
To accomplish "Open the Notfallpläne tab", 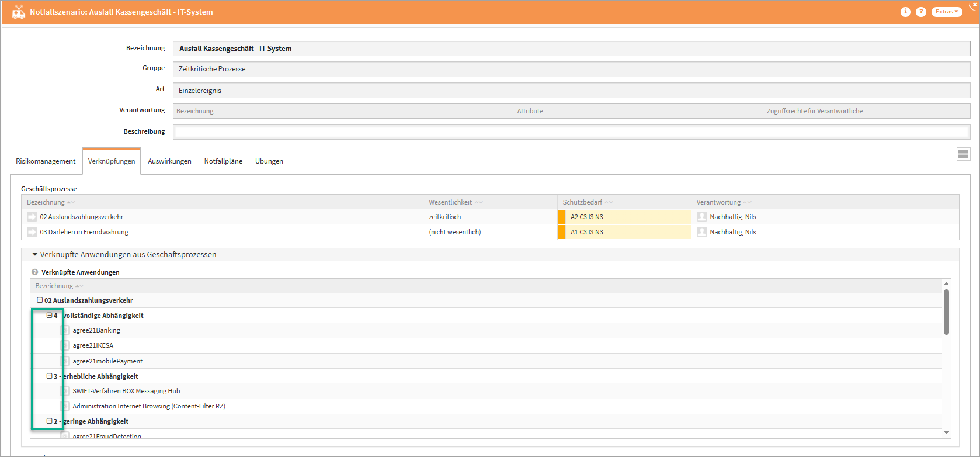I will coord(223,161).
